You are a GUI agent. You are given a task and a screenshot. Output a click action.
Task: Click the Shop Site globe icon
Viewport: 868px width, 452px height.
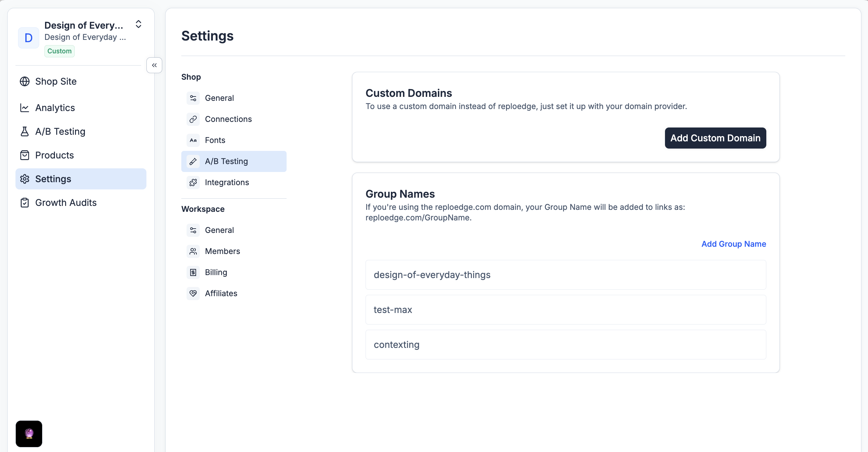(x=25, y=81)
